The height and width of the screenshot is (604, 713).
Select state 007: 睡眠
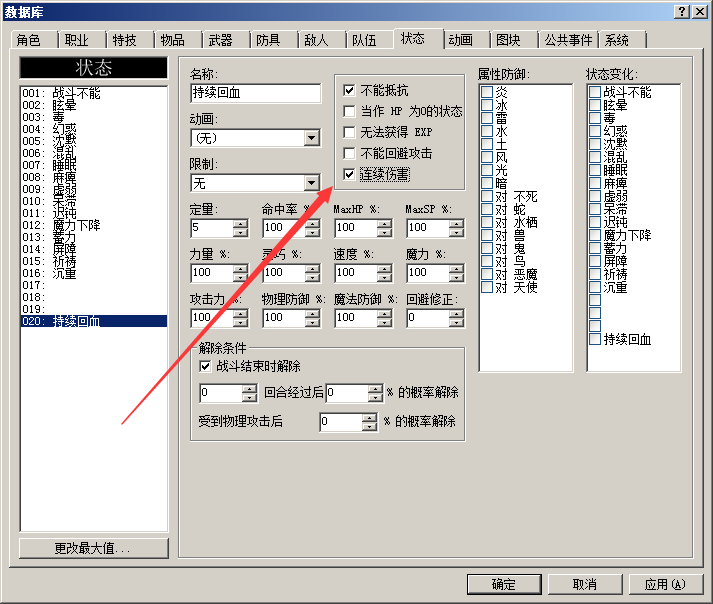[x=94, y=165]
